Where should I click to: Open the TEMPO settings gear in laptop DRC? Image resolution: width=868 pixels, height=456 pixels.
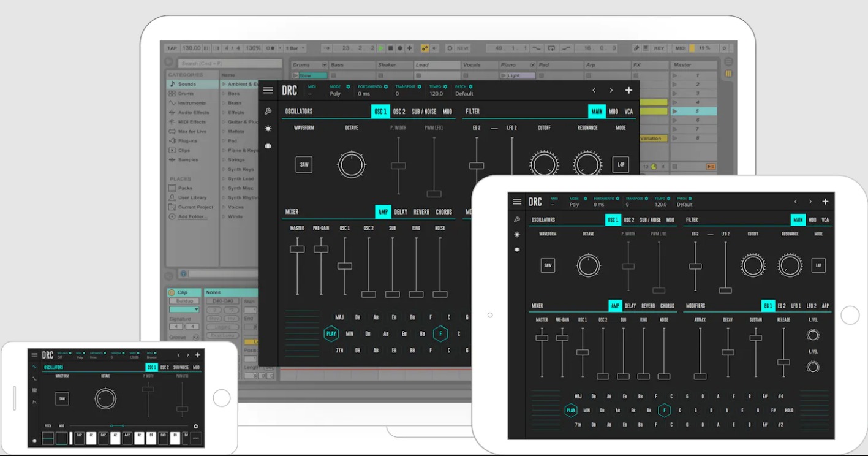click(445, 86)
